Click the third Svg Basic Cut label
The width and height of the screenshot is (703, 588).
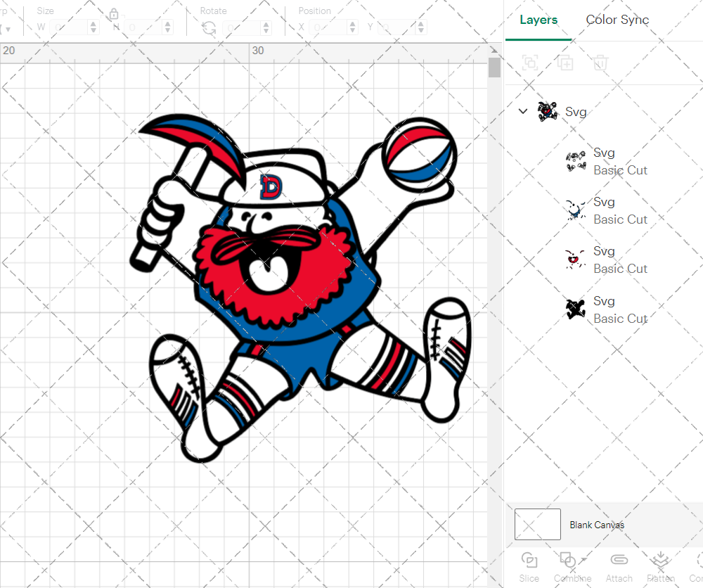coord(620,269)
